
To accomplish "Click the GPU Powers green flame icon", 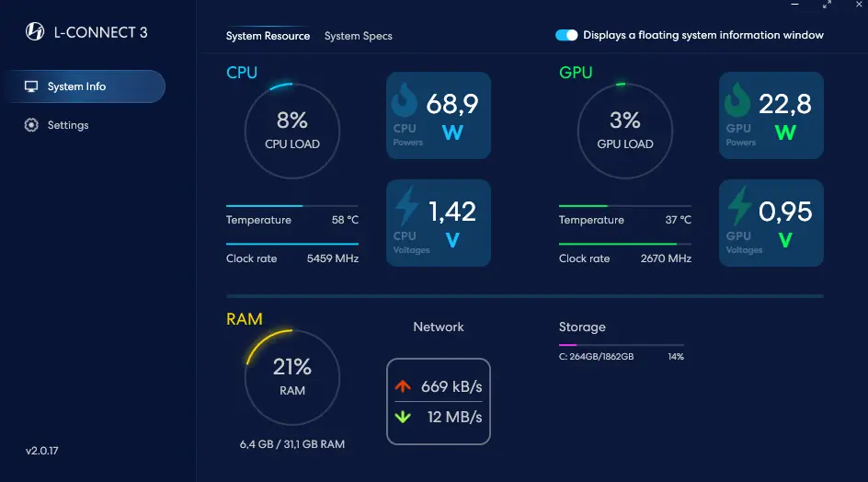I will (737, 99).
